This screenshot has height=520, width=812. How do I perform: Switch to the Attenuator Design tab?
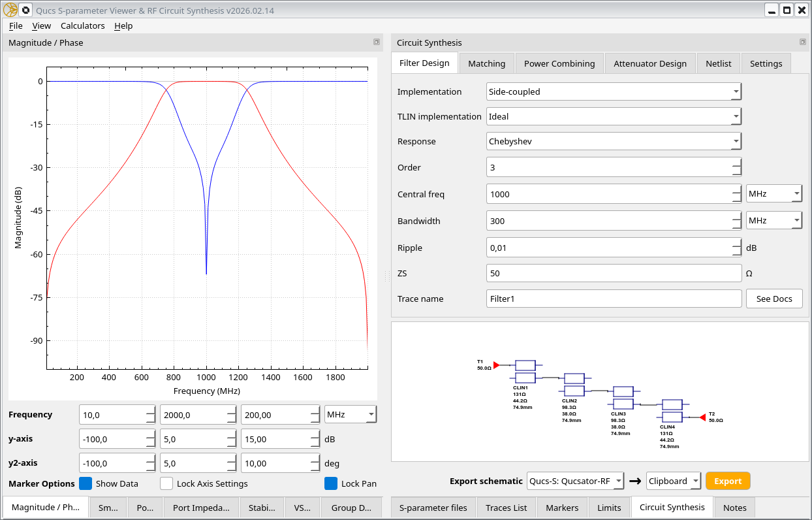[x=649, y=63]
